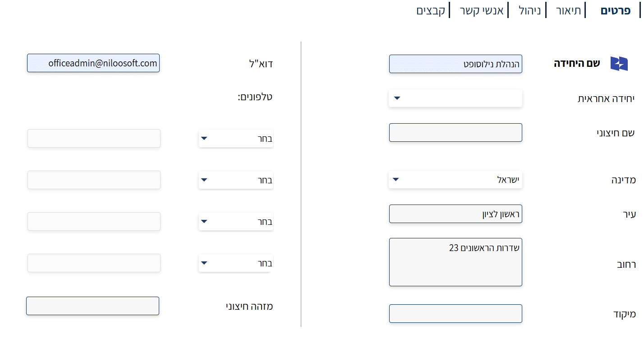644x354 pixels.
Task: Focus the מזהה חיצוני input field
Action: pyautogui.click(x=93, y=306)
